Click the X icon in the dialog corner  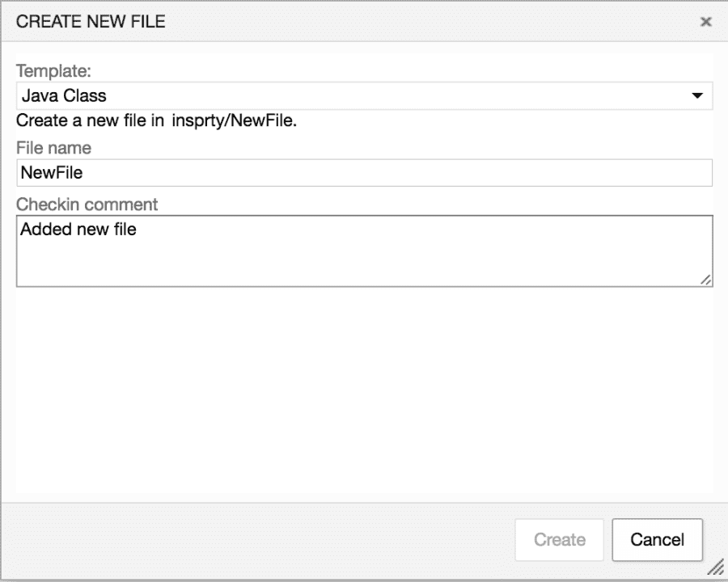[705, 22]
